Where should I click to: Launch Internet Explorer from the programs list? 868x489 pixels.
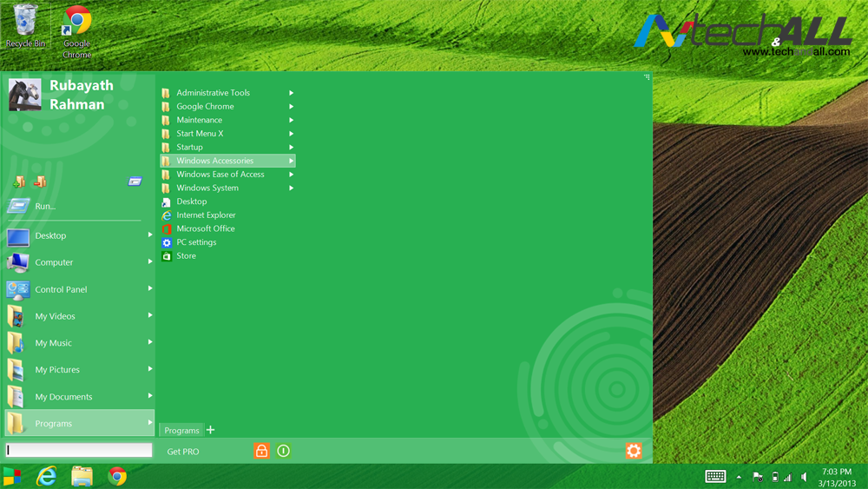point(206,215)
